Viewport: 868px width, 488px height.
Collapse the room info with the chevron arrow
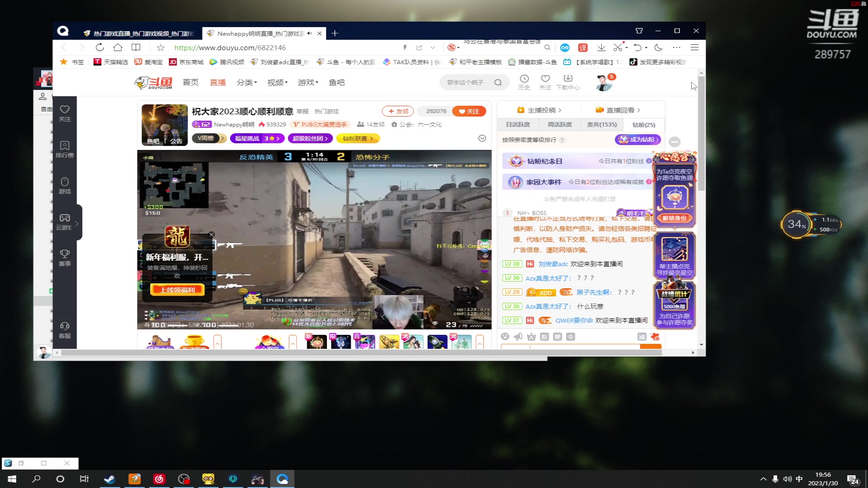pos(482,139)
